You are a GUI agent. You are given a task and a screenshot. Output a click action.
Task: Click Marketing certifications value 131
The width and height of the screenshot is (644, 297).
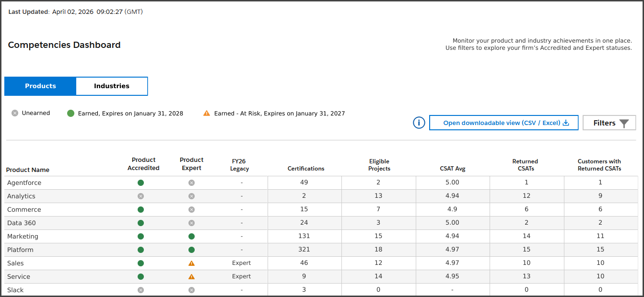pos(304,236)
